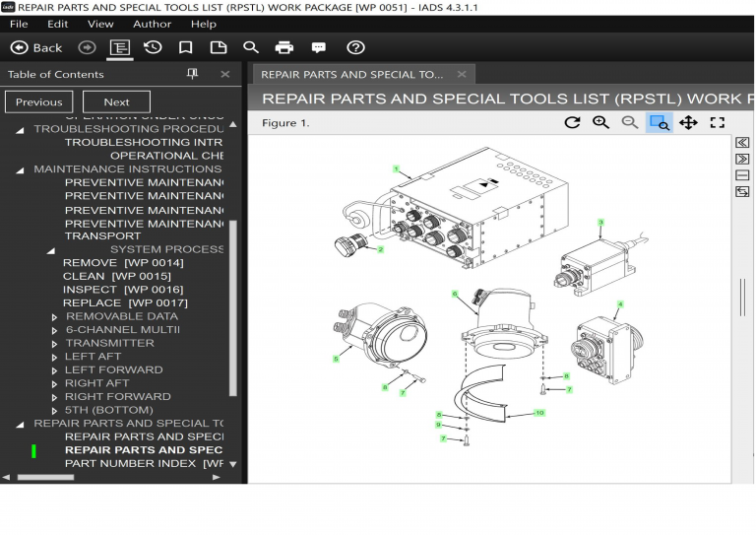Toggle the zoom-to-rectangle tool
The width and height of the screenshot is (756, 535).
(x=659, y=122)
